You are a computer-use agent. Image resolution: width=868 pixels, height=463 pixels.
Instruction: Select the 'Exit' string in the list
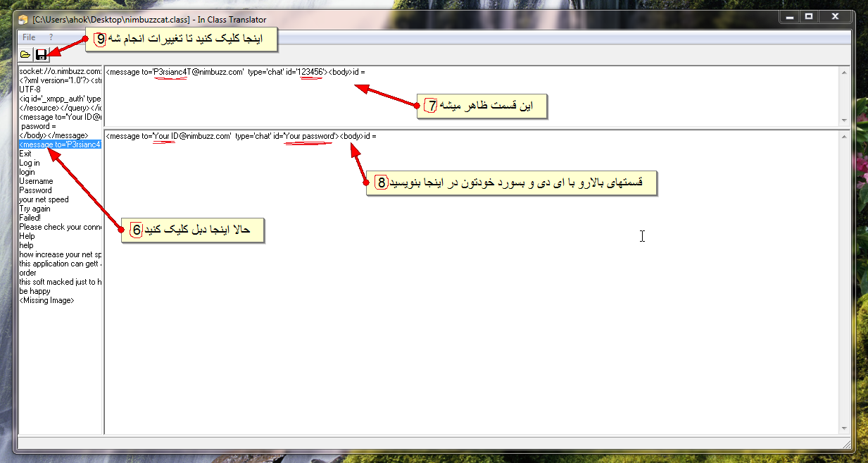tap(61, 154)
